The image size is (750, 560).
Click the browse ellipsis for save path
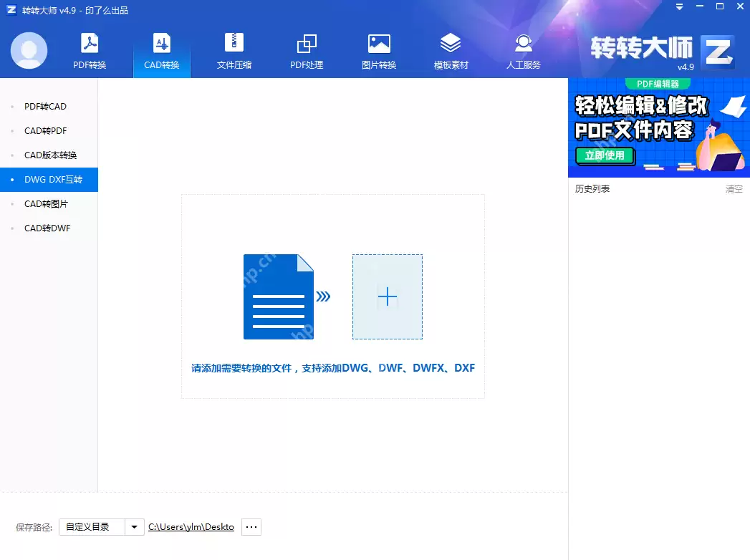click(x=251, y=526)
